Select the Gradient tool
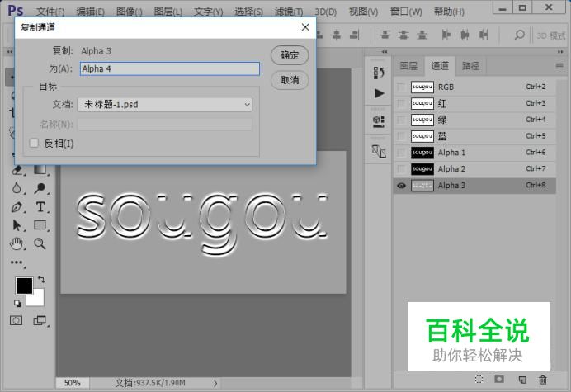Screen dimensions: 571x392 [40, 170]
